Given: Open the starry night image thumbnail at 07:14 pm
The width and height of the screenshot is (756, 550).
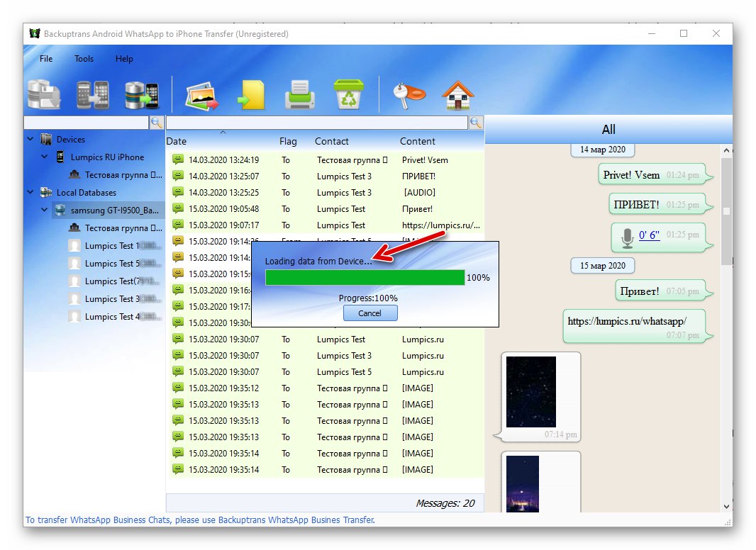Looking at the screenshot, I should [x=531, y=391].
